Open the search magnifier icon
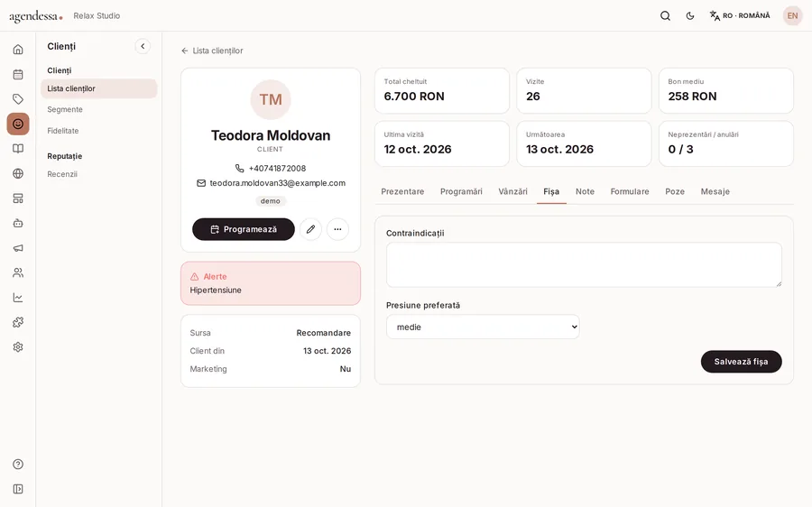812x507 pixels. click(x=666, y=16)
